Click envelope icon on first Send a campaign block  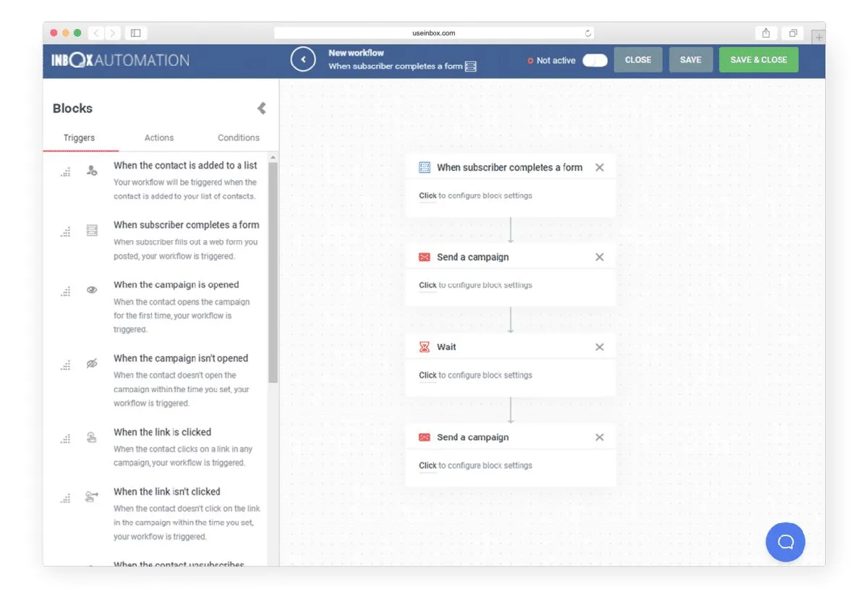click(x=425, y=257)
